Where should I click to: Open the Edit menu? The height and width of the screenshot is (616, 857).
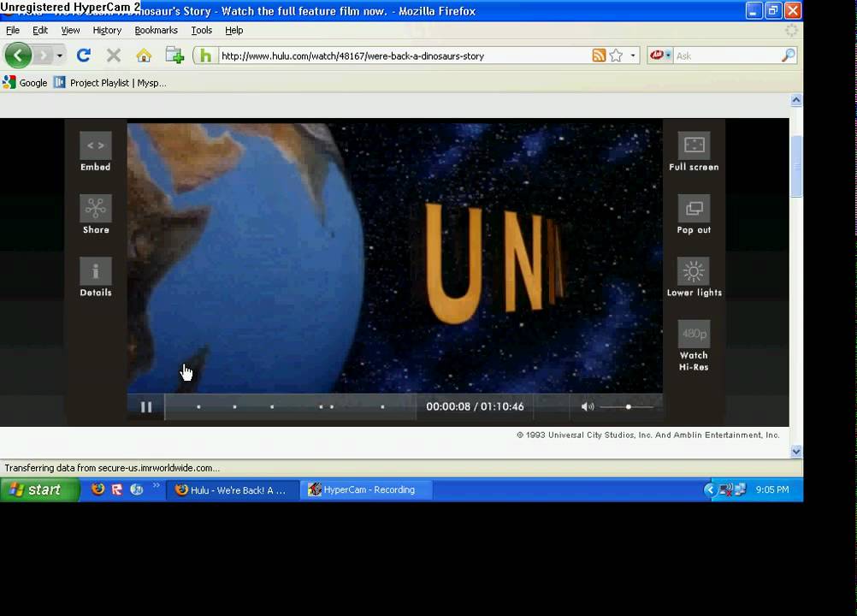pyautogui.click(x=40, y=30)
